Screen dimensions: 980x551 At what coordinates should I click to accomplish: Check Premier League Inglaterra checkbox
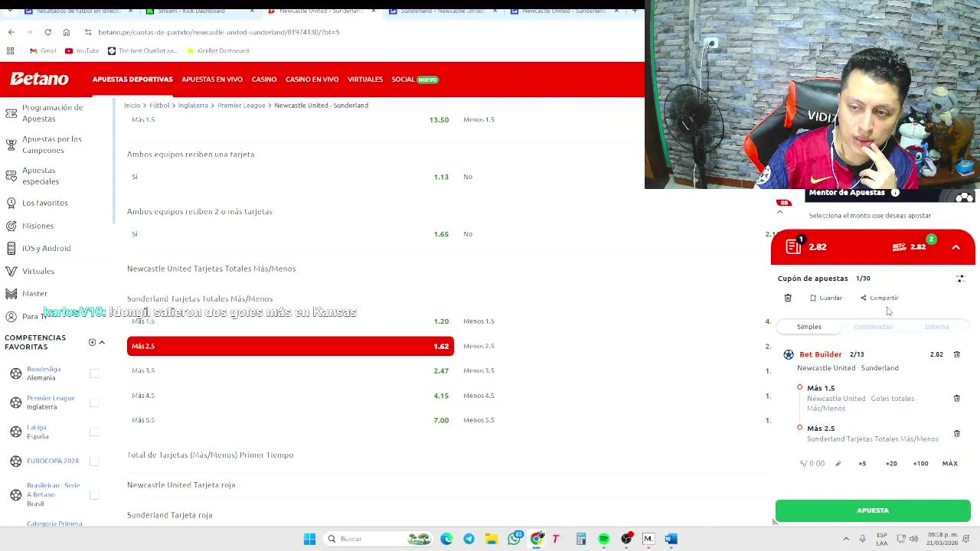(94, 403)
